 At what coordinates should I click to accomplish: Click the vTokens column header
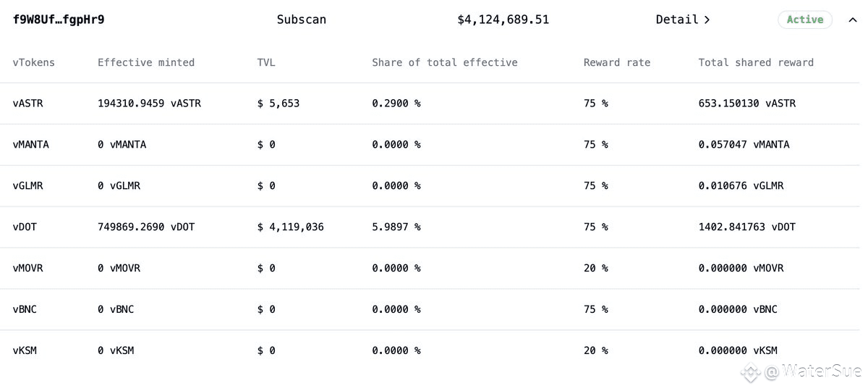pos(33,62)
